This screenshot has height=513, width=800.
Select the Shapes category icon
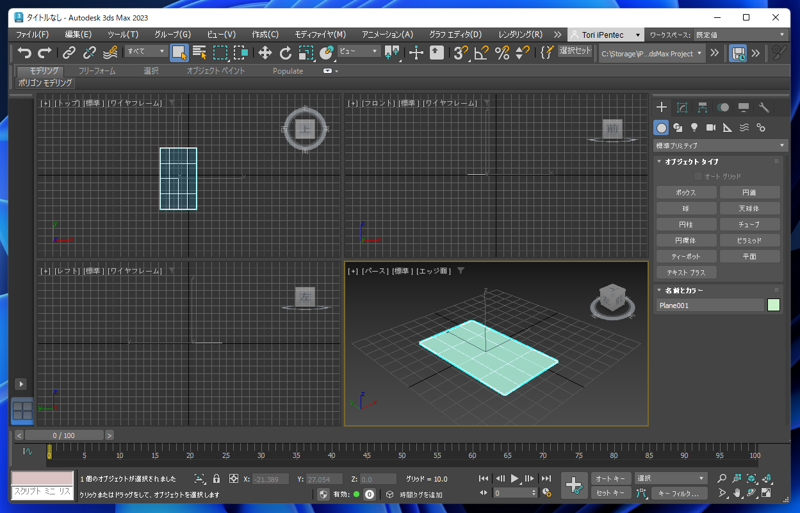tap(678, 128)
